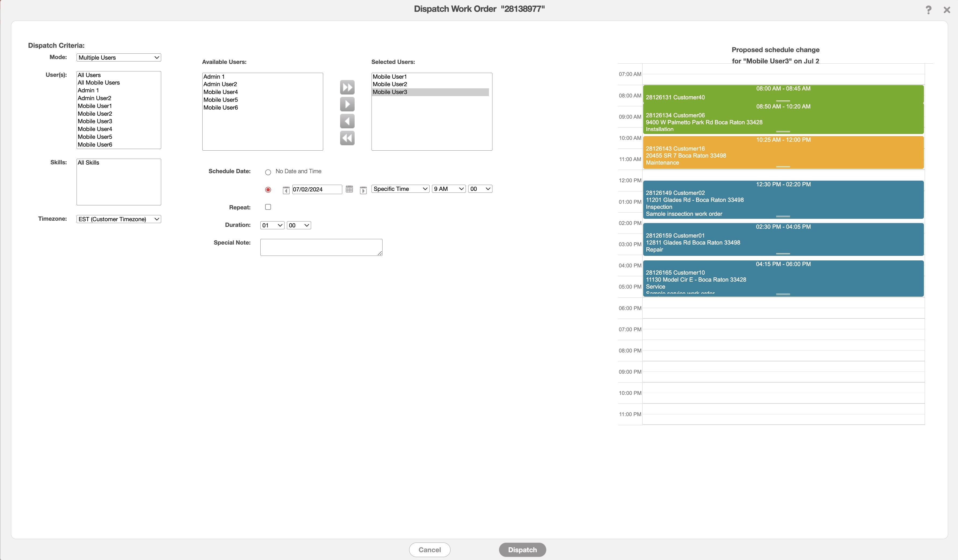
Task: Select Mobile User4 in Available Users list
Action: pos(221,92)
